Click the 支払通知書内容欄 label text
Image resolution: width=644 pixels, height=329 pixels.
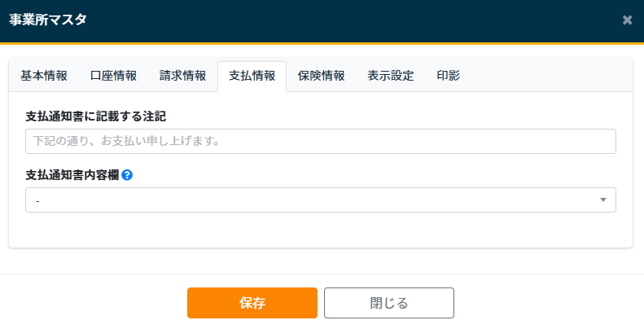[x=72, y=175]
